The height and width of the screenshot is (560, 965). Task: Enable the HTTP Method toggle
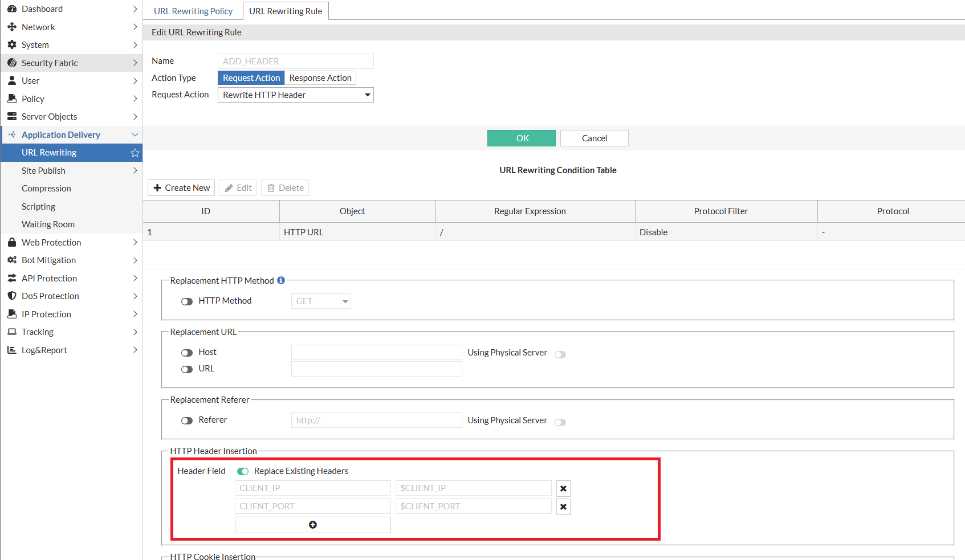tap(187, 301)
